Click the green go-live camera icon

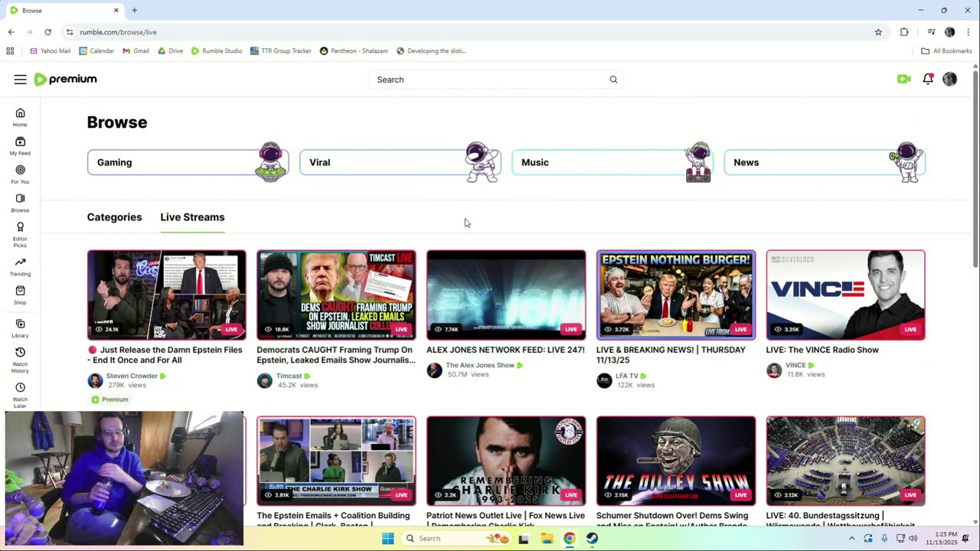(x=904, y=79)
